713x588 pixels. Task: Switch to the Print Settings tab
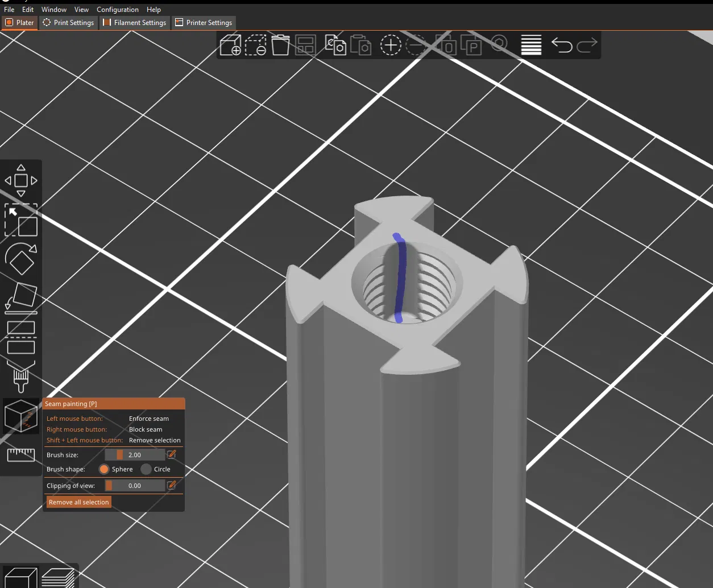[x=68, y=23]
